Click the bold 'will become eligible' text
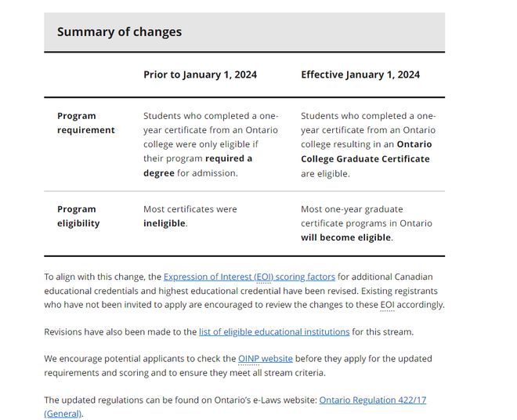Image resolution: width=517 pixels, height=420 pixels. tap(345, 237)
